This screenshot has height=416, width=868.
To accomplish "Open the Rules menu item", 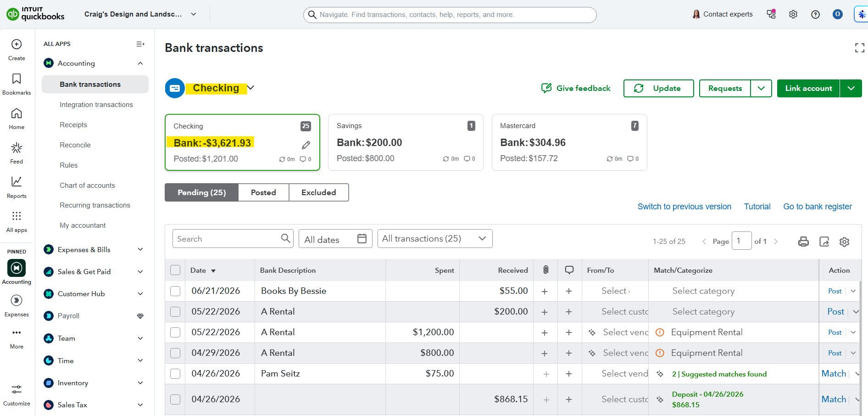I will (69, 165).
